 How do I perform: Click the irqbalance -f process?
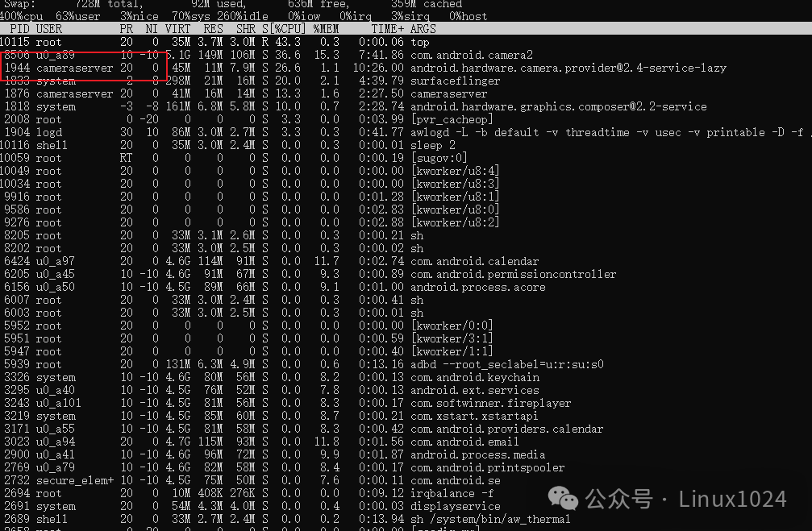452,494
